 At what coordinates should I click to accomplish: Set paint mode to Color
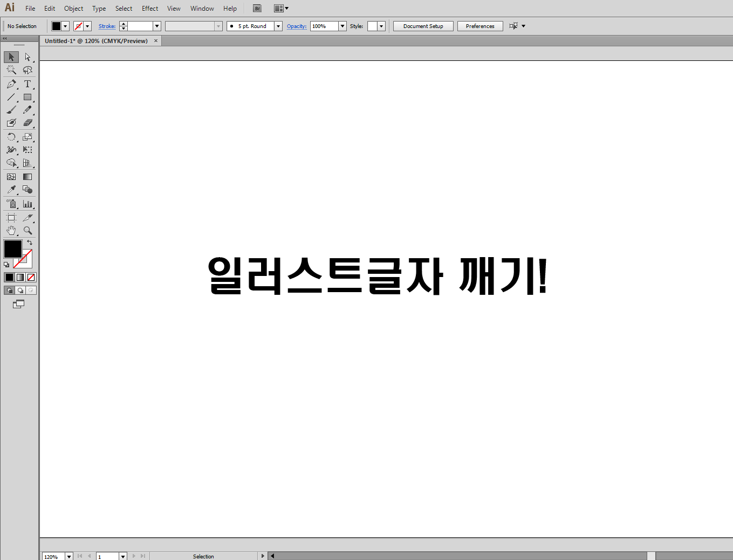coord(9,277)
